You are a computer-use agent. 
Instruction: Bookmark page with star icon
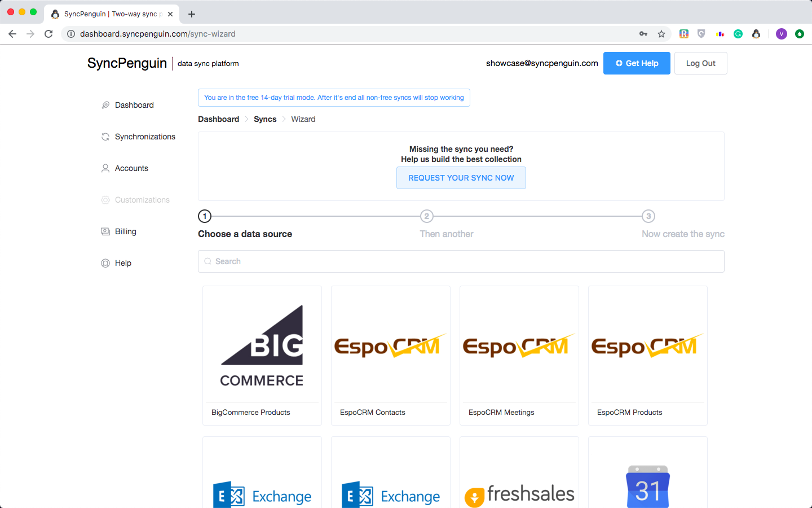coord(661,34)
